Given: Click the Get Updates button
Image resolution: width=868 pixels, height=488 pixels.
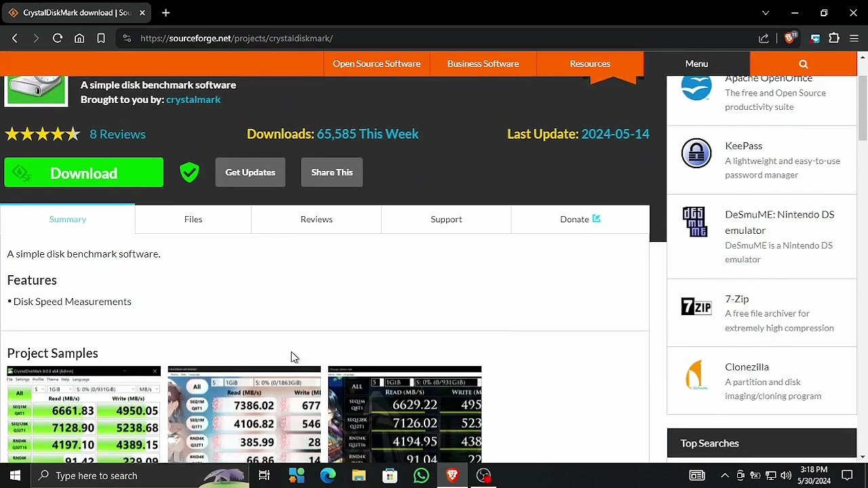Looking at the screenshot, I should 250,172.
